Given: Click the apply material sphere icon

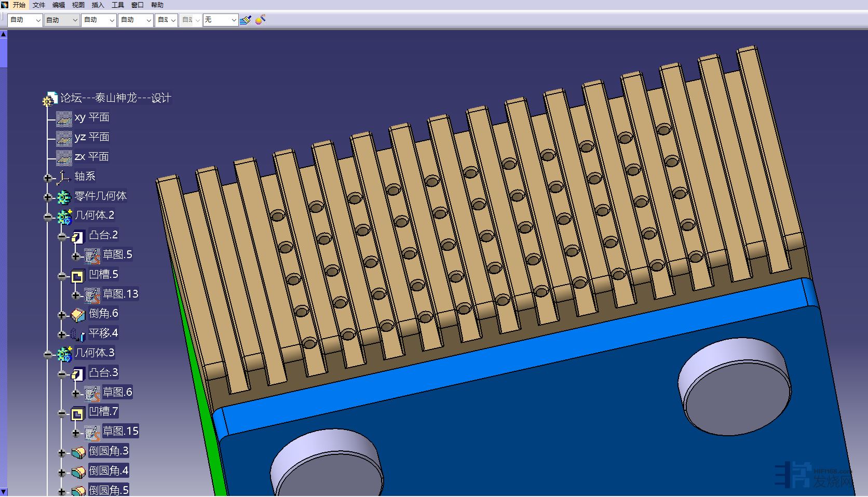Looking at the screenshot, I should [261, 20].
